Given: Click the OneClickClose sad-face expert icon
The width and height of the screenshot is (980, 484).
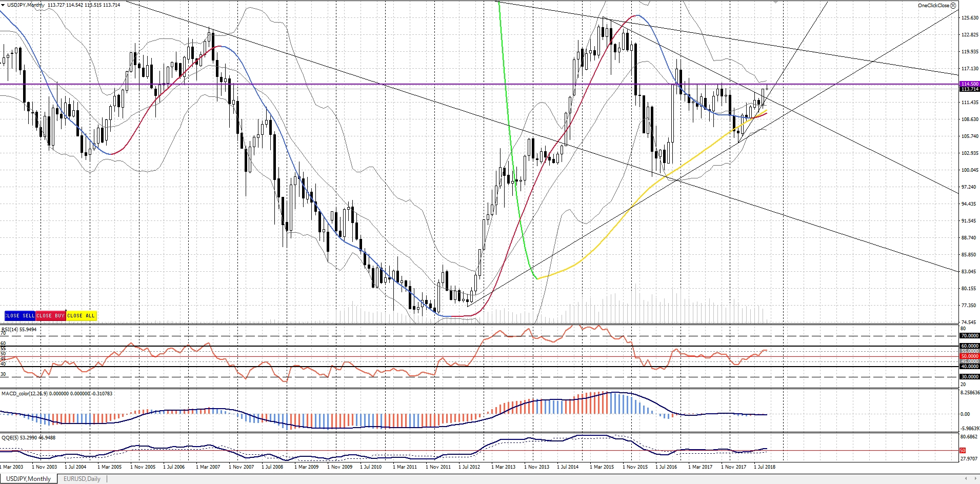Looking at the screenshot, I should pyautogui.click(x=953, y=6).
